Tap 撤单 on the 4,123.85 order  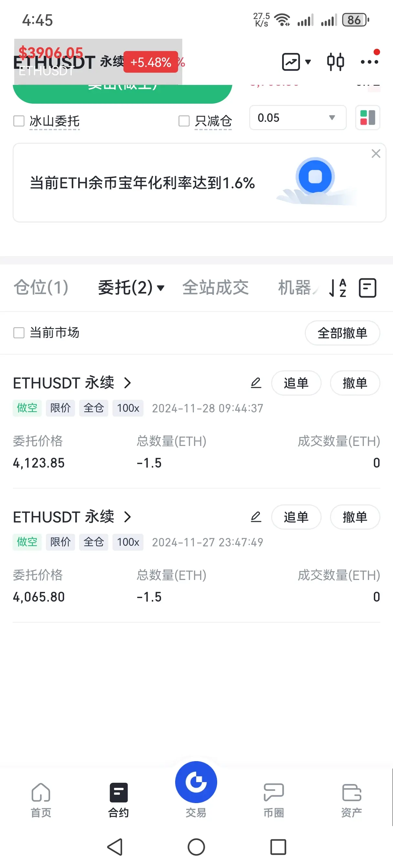click(355, 383)
